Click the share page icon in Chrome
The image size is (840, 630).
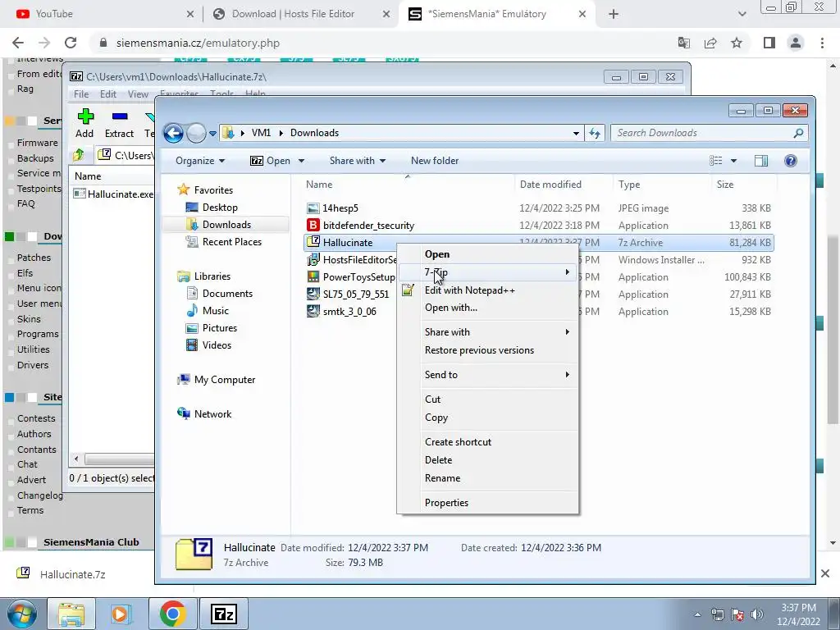[x=710, y=43]
